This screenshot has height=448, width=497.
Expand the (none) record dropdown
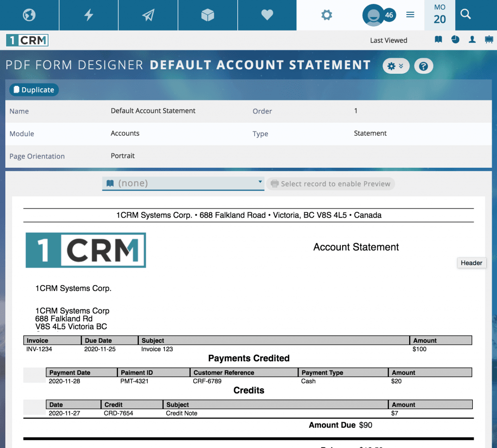pyautogui.click(x=183, y=183)
